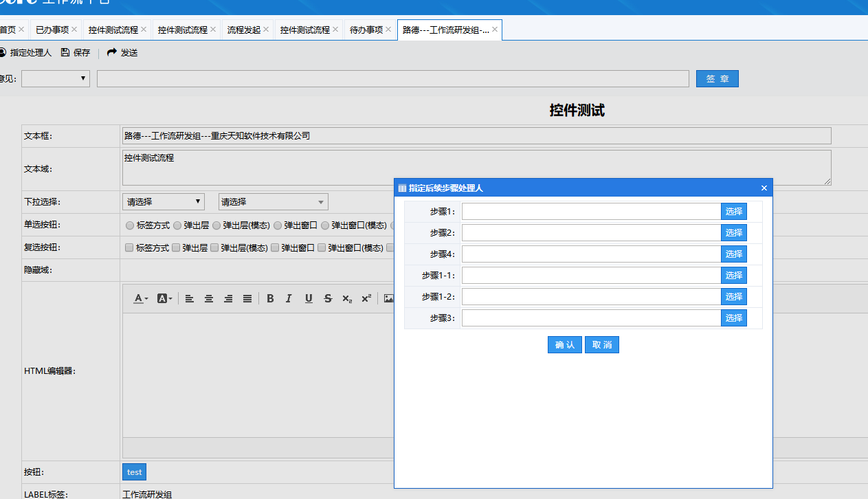The image size is (868, 499).
Task: Click the 发送 (send) arrow icon
Action: click(x=112, y=53)
